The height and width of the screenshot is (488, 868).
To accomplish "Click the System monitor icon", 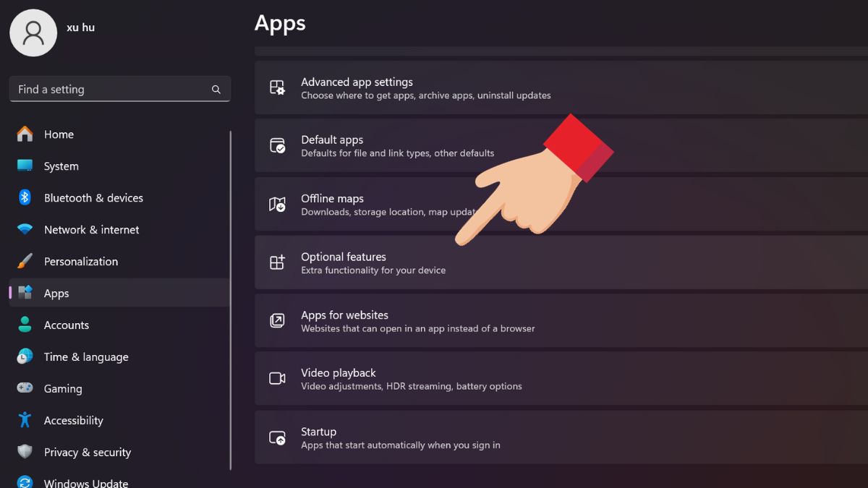I will point(25,166).
